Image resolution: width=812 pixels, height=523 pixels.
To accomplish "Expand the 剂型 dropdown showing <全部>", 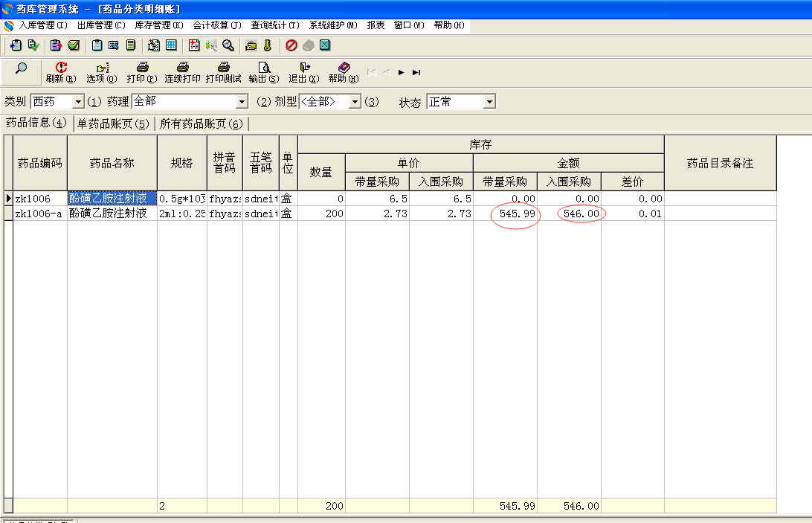I will pos(355,102).
